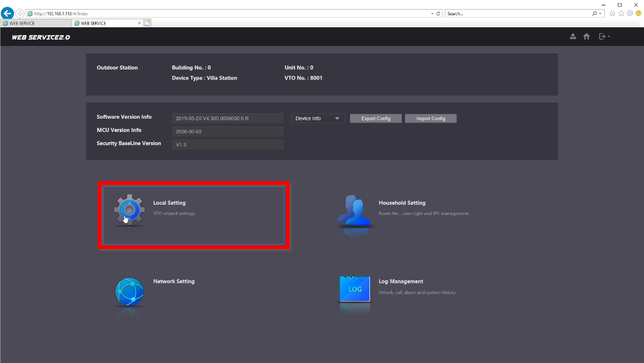This screenshot has height=363, width=644.
Task: Open the Household Setting title link
Action: 402,203
